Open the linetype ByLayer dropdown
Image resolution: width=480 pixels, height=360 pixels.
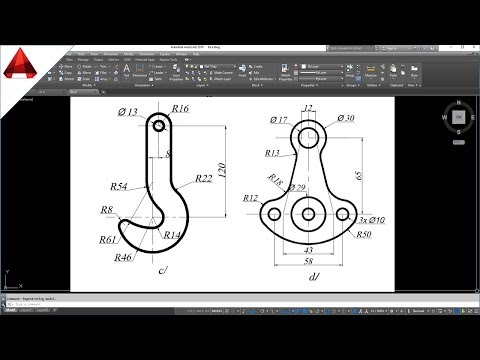point(321,79)
